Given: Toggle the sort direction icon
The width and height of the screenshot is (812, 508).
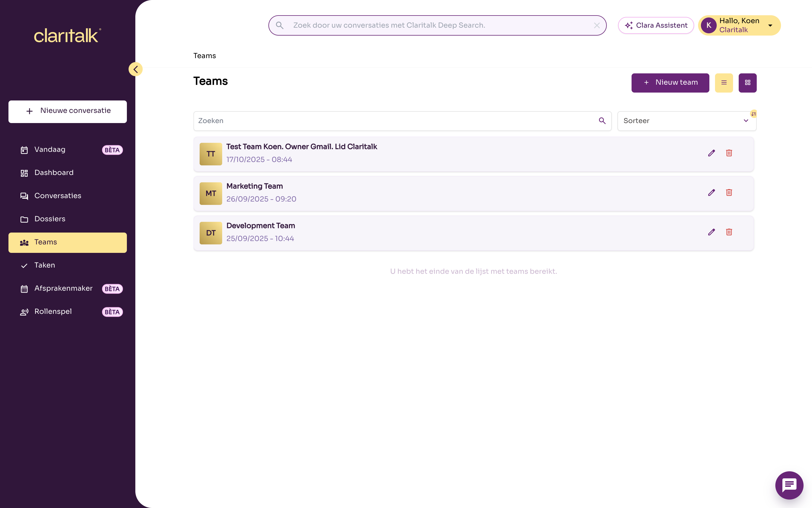Looking at the screenshot, I should click(754, 114).
